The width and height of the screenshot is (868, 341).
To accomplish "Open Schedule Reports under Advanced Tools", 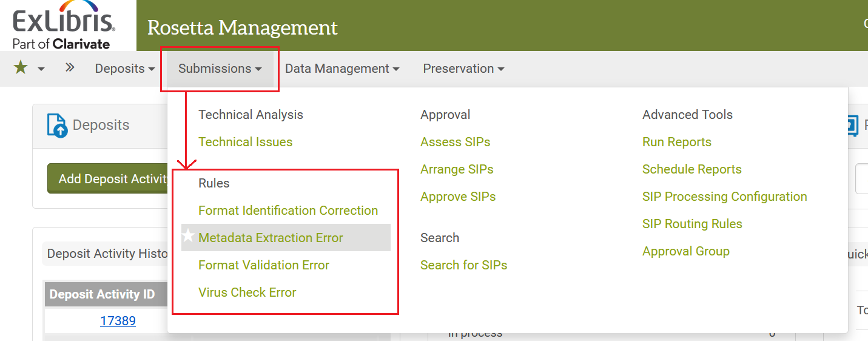I will coord(691,169).
